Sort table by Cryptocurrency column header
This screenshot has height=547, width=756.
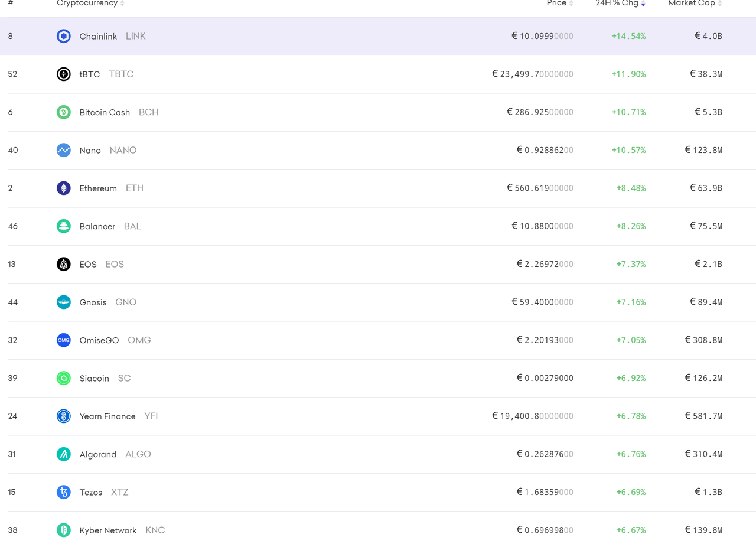[90, 3]
